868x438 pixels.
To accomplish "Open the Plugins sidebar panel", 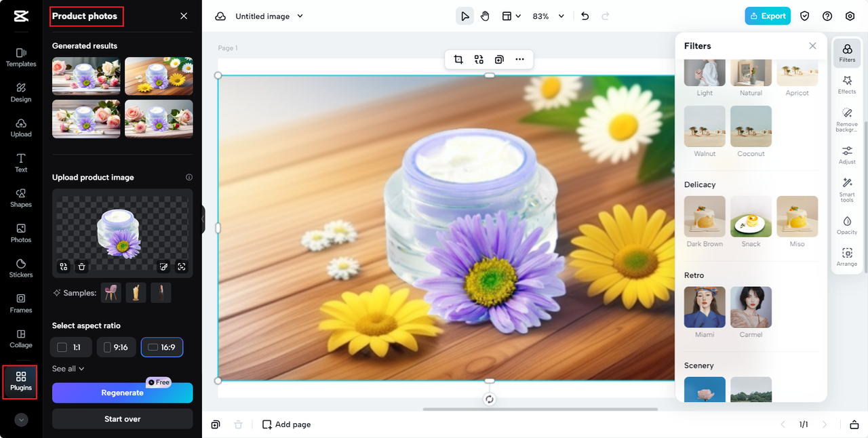I will coord(21,381).
